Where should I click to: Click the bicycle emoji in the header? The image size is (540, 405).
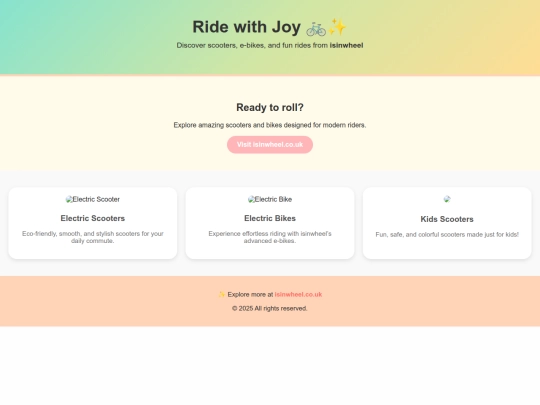pos(316,28)
